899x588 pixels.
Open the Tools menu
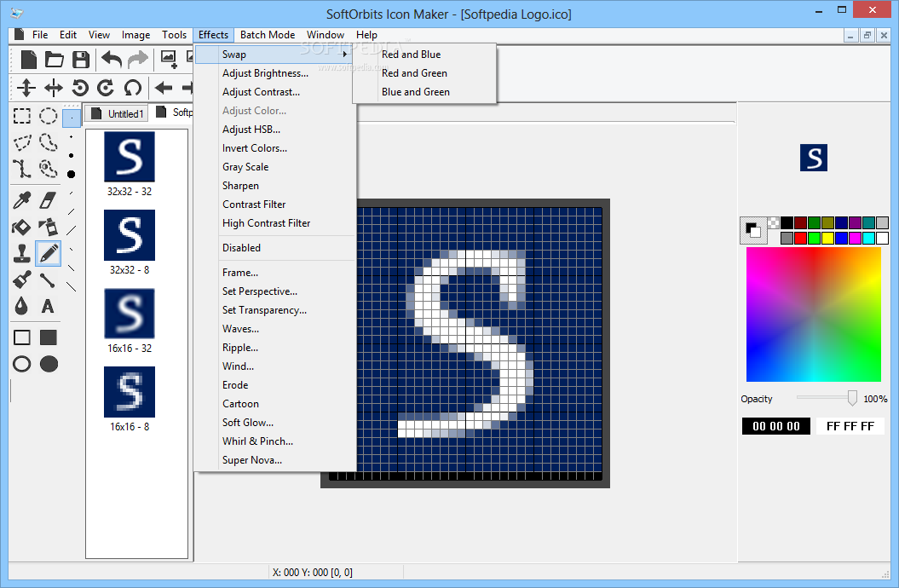click(175, 35)
